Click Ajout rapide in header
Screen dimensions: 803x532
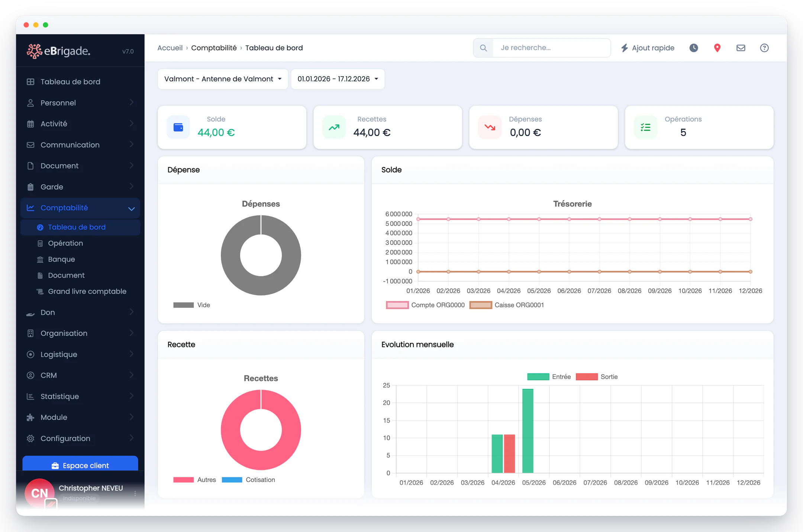[x=648, y=48]
